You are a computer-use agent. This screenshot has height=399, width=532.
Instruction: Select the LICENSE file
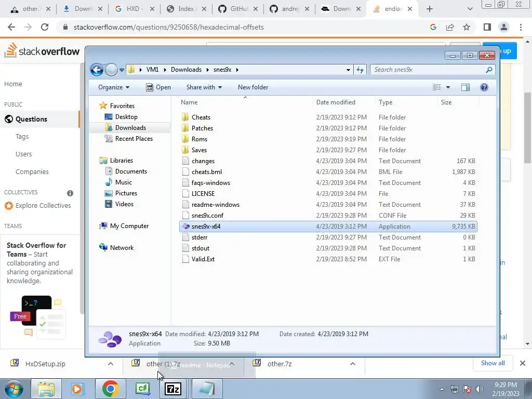(328, 193)
